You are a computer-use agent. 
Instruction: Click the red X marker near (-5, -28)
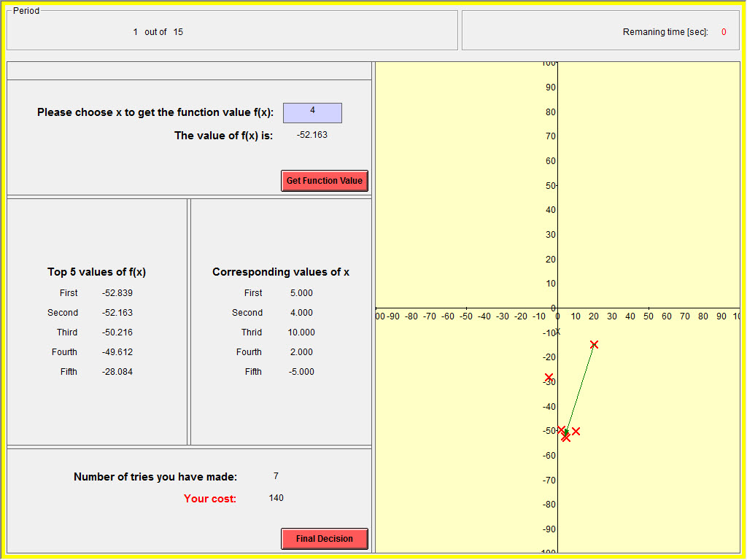[549, 378]
